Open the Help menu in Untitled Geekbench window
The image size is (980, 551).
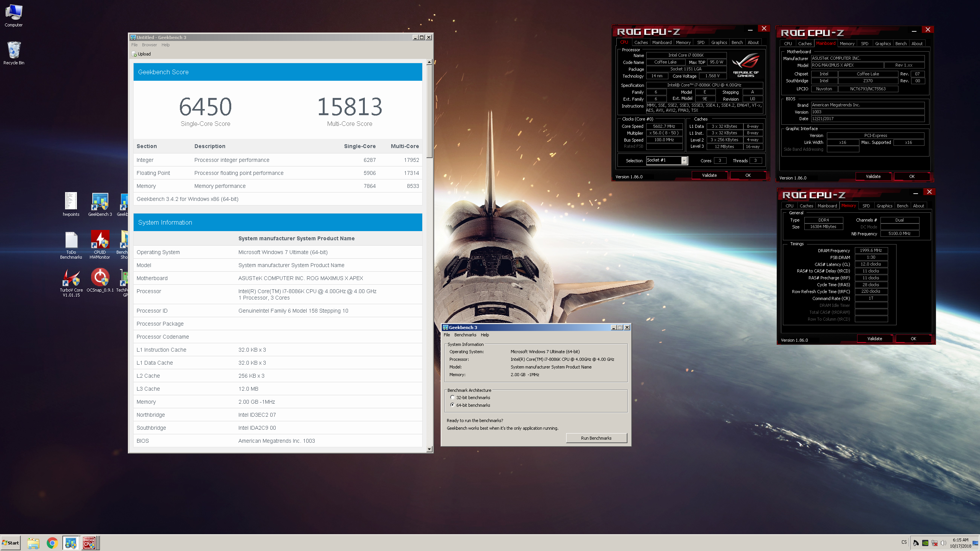coord(165,45)
